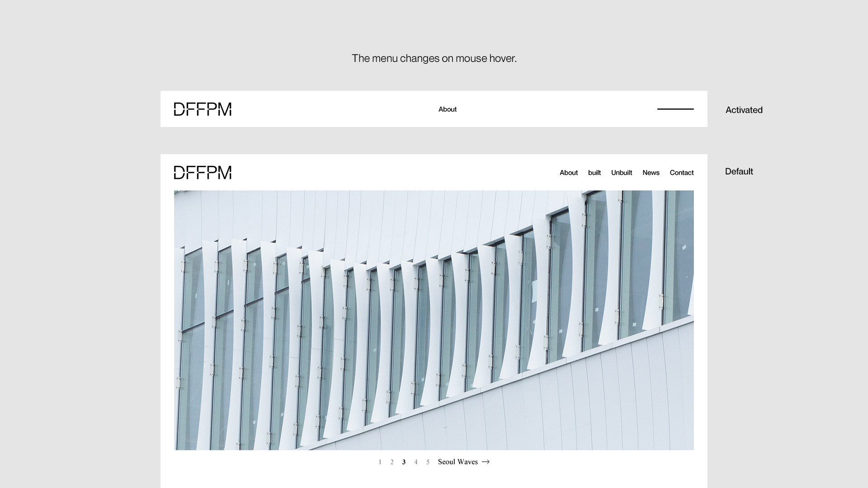Screen dimensions: 868x488
Task: Click the DFFPM logo in the Activated header
Action: pyautogui.click(x=203, y=109)
